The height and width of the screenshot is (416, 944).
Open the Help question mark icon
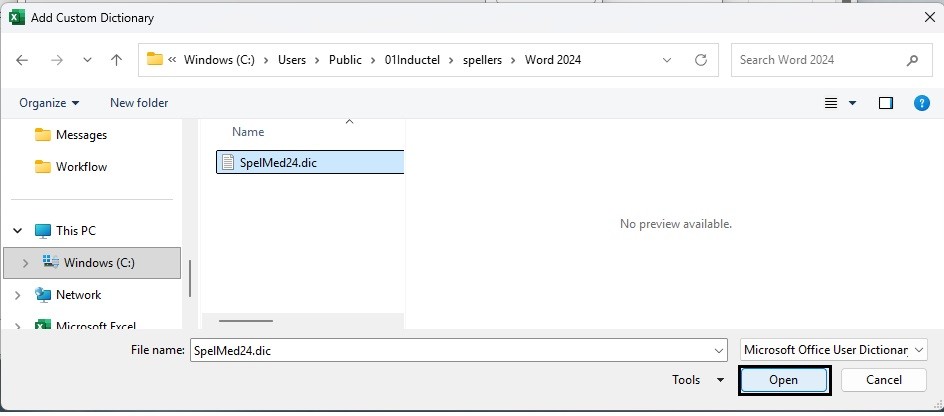point(922,103)
